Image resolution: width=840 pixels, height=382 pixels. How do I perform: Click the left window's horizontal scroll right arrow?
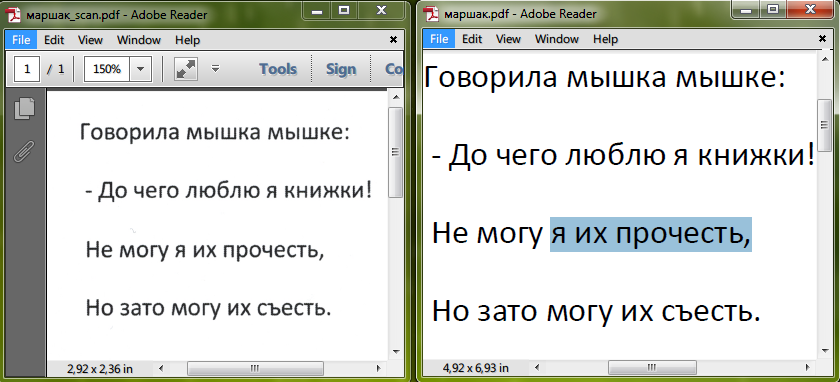(378, 368)
